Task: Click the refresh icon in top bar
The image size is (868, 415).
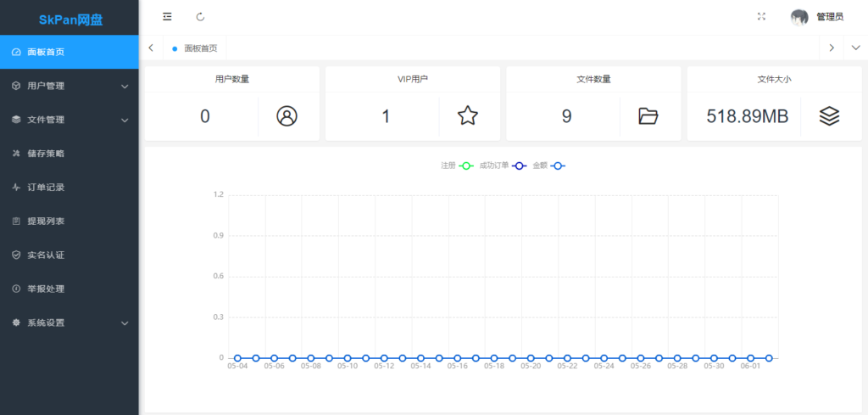Action: [x=200, y=17]
